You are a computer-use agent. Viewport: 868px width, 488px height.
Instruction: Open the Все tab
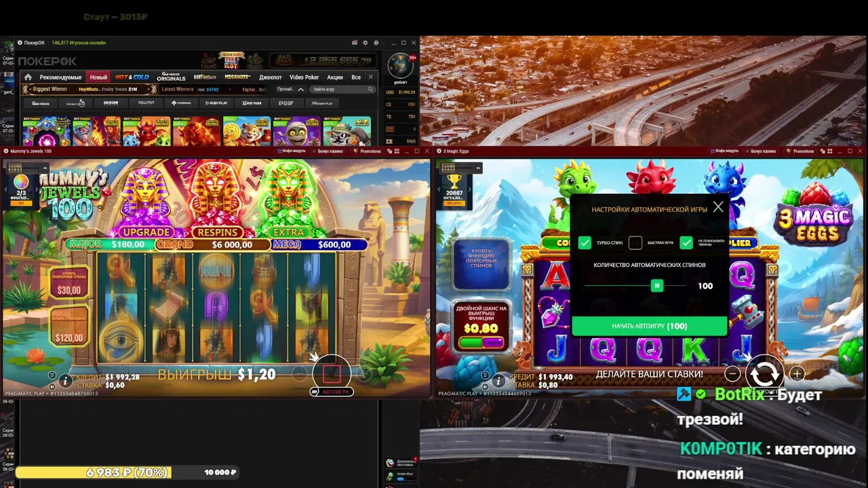[x=356, y=77]
